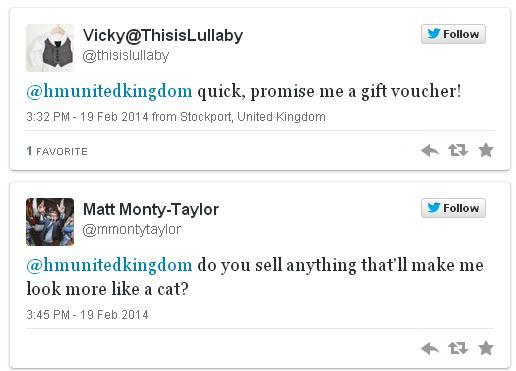Reply to Vicky's gift voucher tweet
The image size is (516, 371).
coord(430,151)
